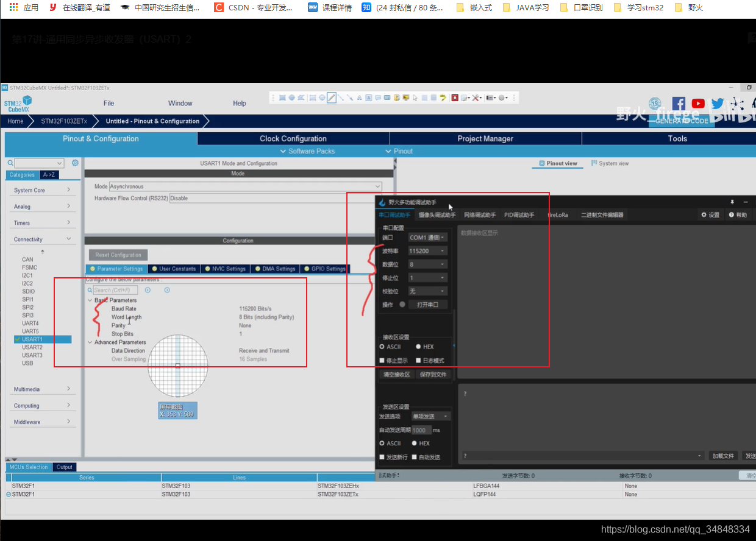Click the gear settings icon beside category search

75,163
